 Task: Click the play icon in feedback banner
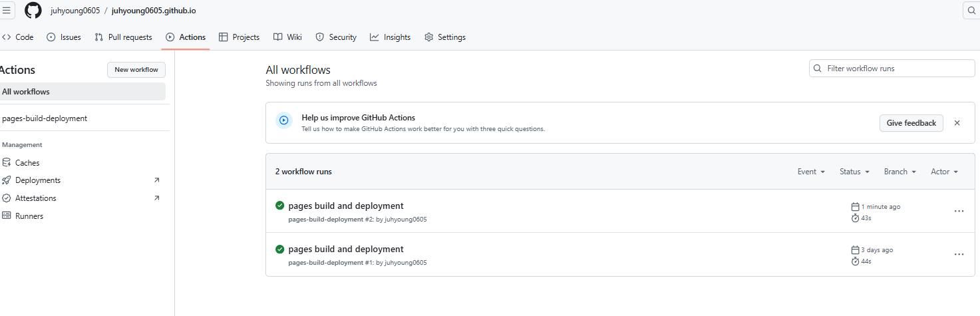tap(284, 120)
